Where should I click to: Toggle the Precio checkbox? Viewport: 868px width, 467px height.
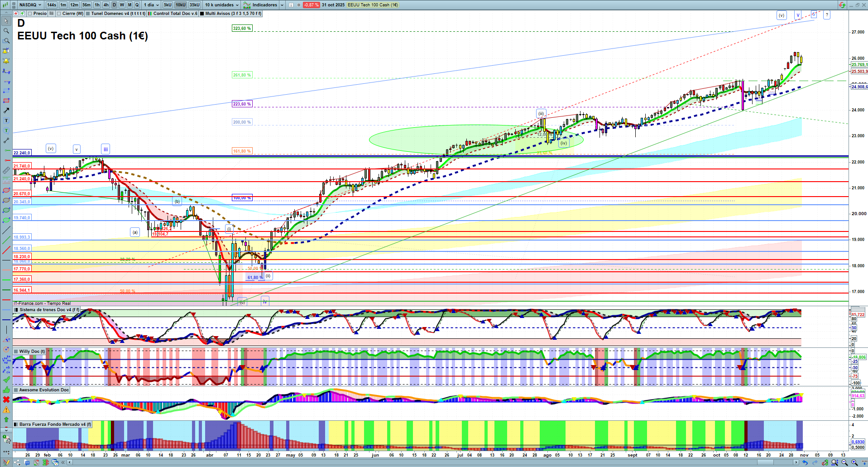click(30, 14)
